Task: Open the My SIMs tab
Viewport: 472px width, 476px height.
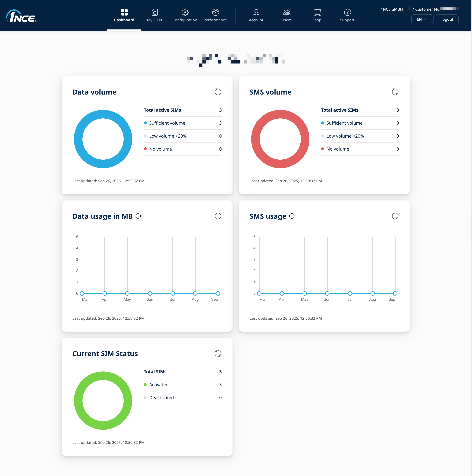Action: [x=154, y=15]
